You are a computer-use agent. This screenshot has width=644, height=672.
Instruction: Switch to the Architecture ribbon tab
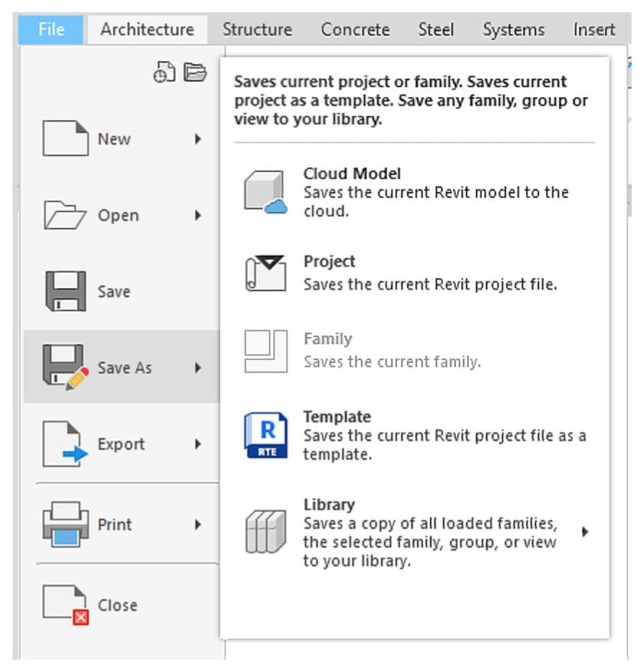pyautogui.click(x=148, y=30)
